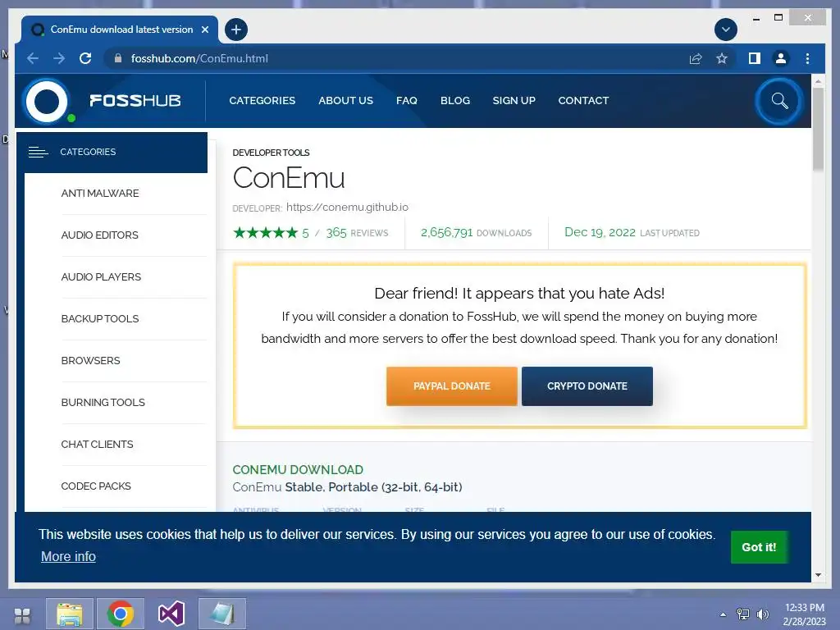Click the scrollbar up arrow

[x=818, y=81]
